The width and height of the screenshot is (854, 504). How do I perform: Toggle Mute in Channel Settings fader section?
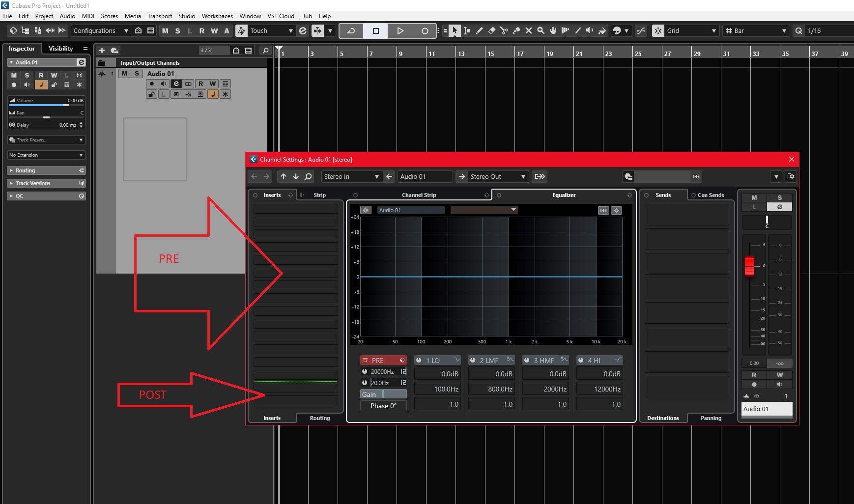(x=754, y=197)
